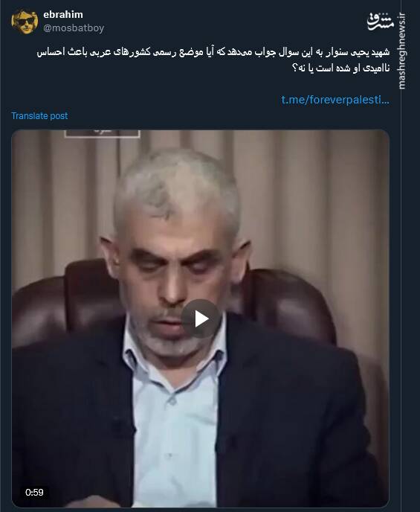Visit the @mosbatboy handle
The height and width of the screenshot is (512, 420).
[x=74, y=28]
